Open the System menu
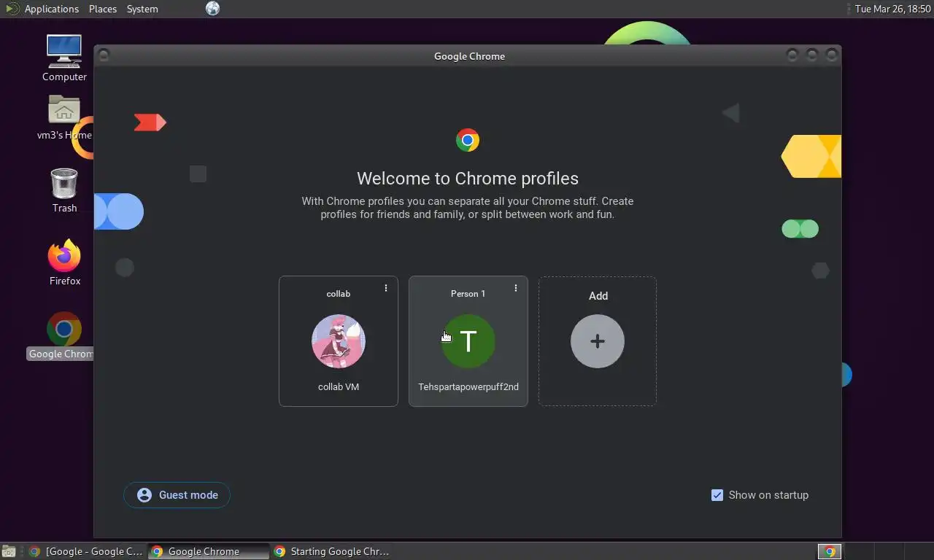 pyautogui.click(x=142, y=9)
